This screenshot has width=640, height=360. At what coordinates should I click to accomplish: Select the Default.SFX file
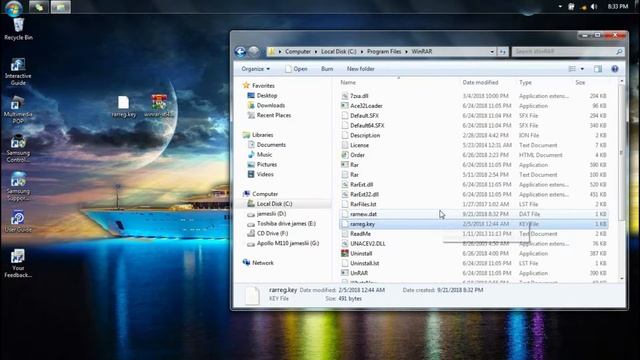(360, 116)
